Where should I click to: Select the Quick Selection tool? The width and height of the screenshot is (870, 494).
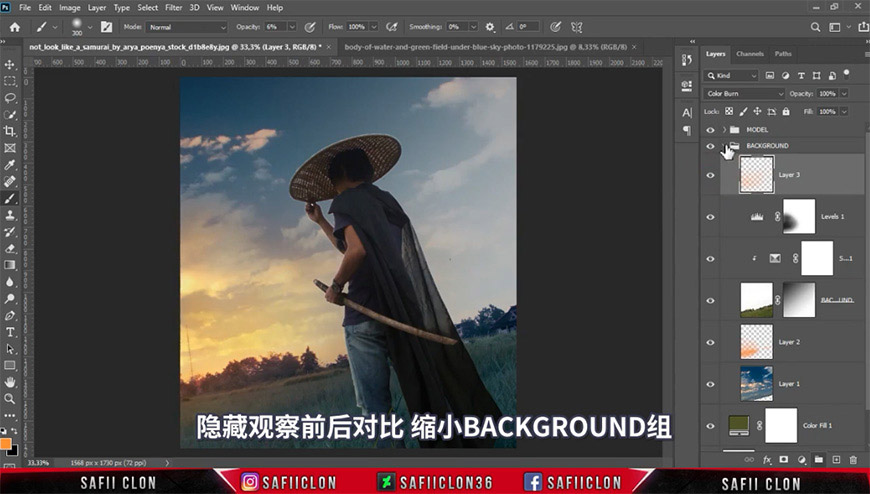click(x=10, y=114)
